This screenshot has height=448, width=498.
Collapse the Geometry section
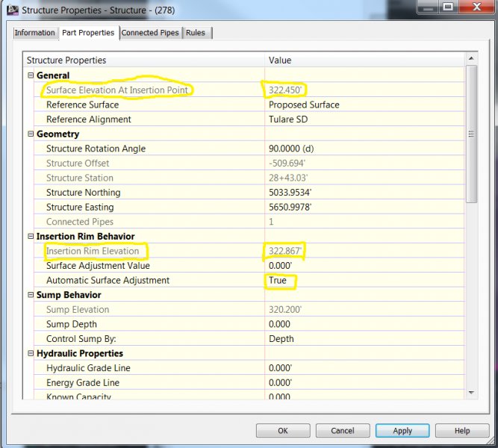[31, 134]
